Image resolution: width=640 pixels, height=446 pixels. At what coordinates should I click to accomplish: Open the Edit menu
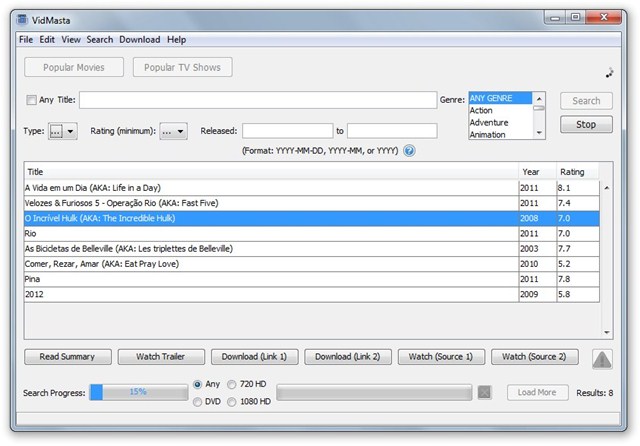47,40
